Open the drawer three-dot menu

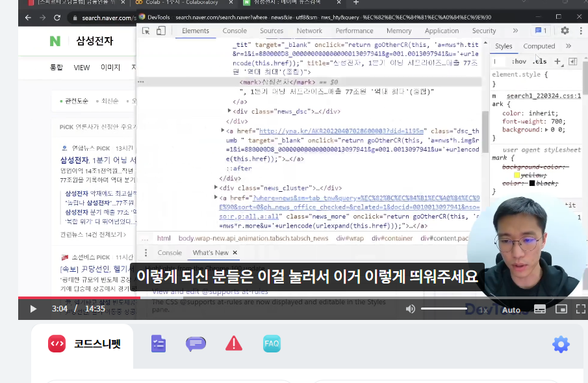[x=146, y=253]
